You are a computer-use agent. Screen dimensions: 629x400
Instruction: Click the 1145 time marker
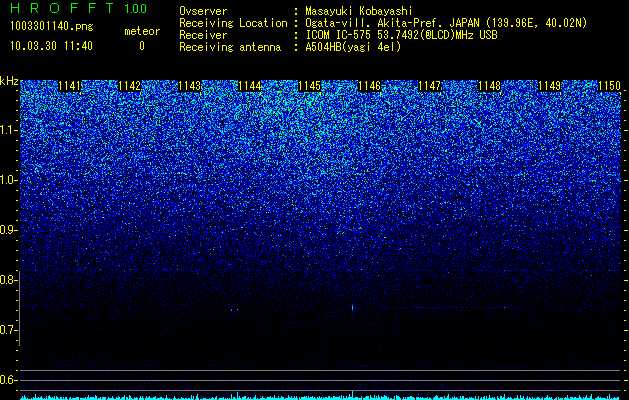click(x=309, y=86)
